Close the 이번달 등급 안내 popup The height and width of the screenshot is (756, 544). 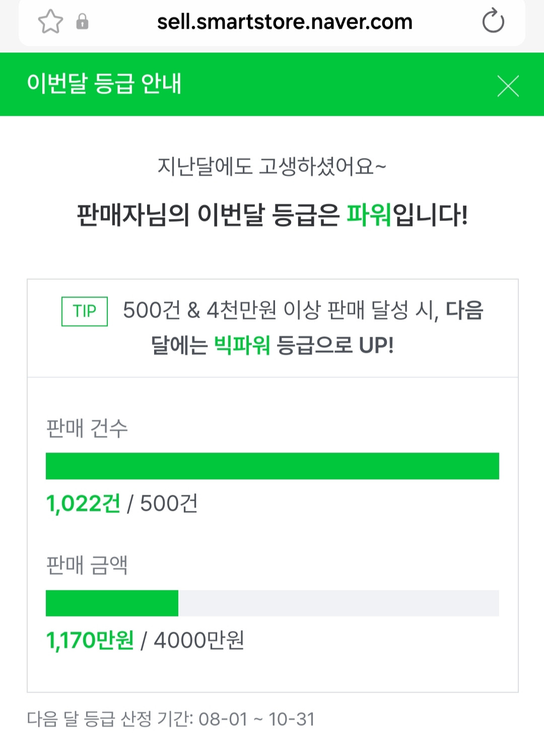tap(508, 86)
